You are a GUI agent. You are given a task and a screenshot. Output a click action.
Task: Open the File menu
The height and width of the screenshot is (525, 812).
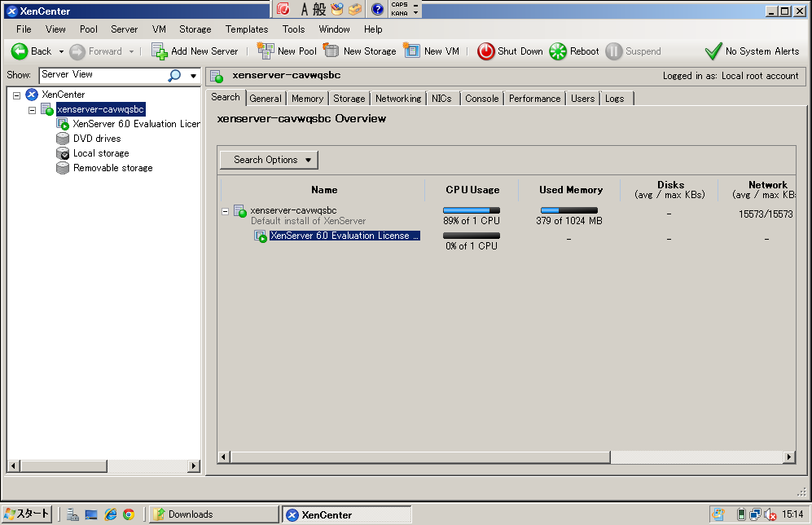[x=24, y=29]
